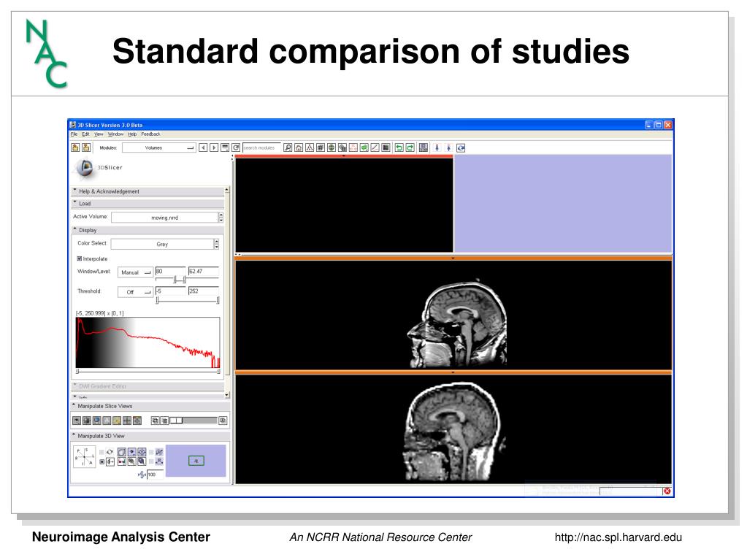Open the File menu
747x560 pixels.
coord(74,134)
